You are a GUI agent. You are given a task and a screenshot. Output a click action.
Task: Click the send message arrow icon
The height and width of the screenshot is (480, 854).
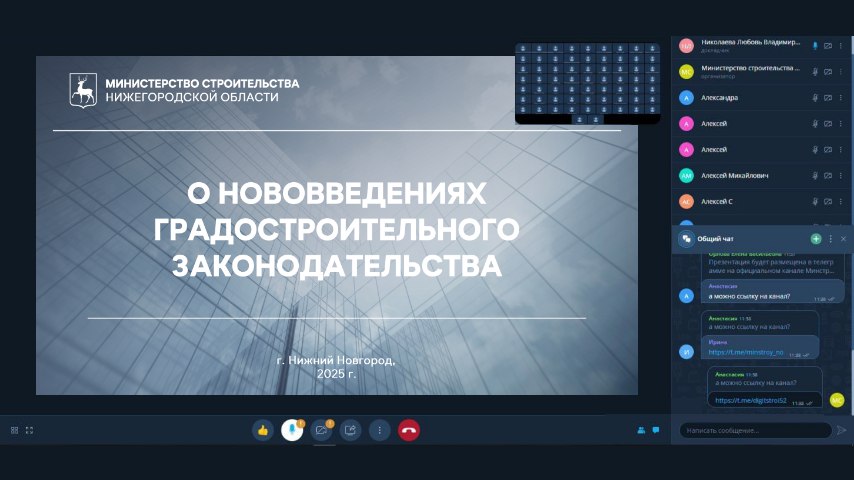click(x=841, y=430)
